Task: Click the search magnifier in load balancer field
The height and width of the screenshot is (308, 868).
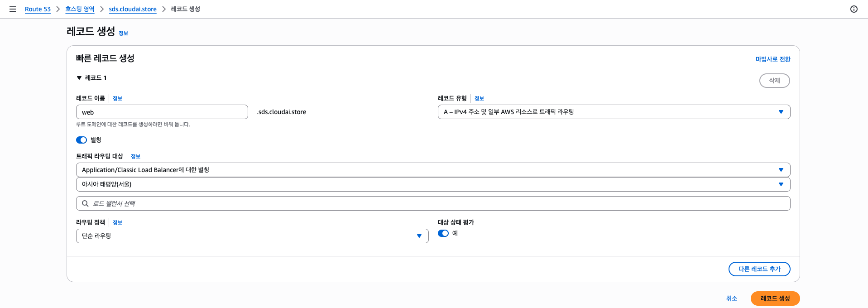Action: (x=85, y=203)
